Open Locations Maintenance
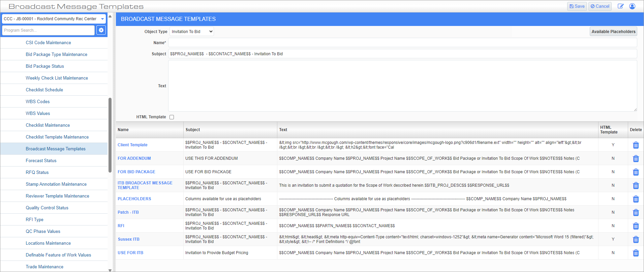Image resolution: width=644 pixels, height=272 pixels. [48, 243]
